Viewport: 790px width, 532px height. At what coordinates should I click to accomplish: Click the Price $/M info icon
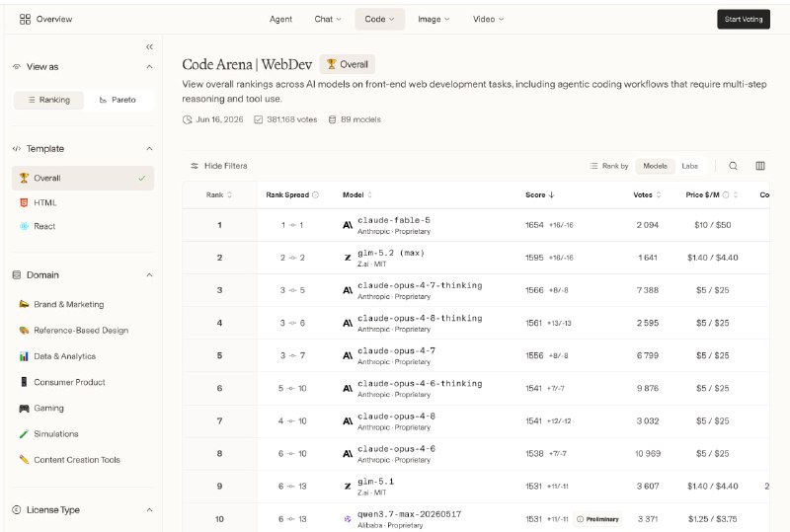point(726,195)
